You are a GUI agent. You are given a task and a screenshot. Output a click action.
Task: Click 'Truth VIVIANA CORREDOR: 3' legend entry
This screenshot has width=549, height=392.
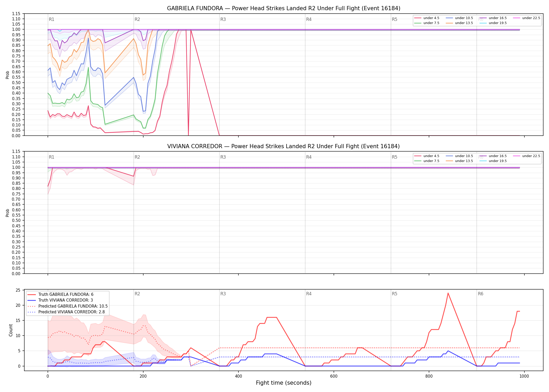click(x=60, y=300)
